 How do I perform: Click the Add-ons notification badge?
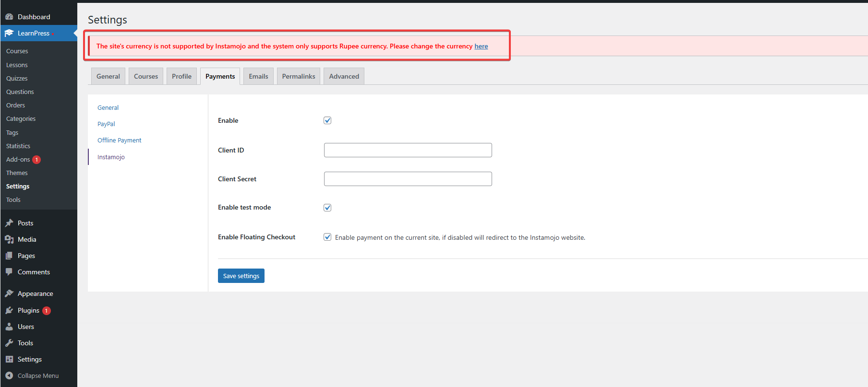36,160
